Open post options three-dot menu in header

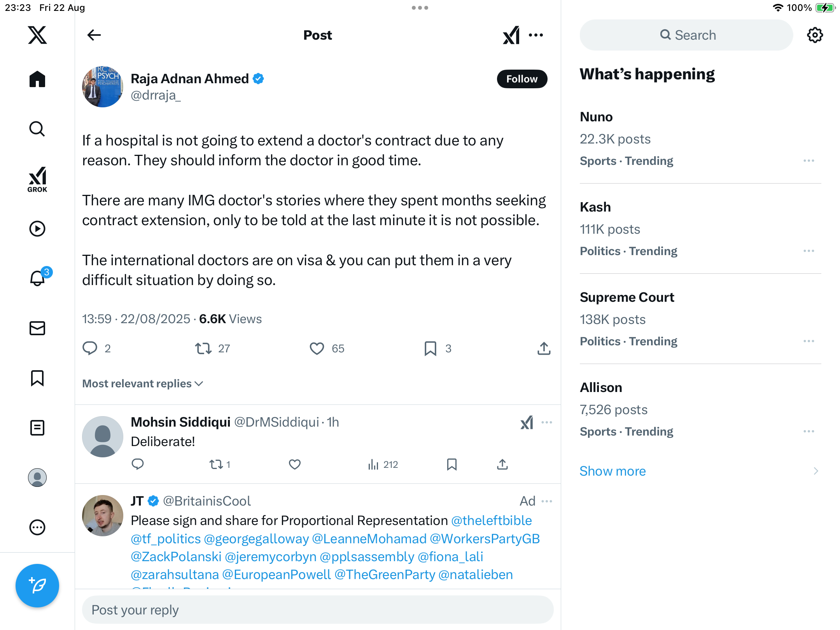pyautogui.click(x=536, y=35)
